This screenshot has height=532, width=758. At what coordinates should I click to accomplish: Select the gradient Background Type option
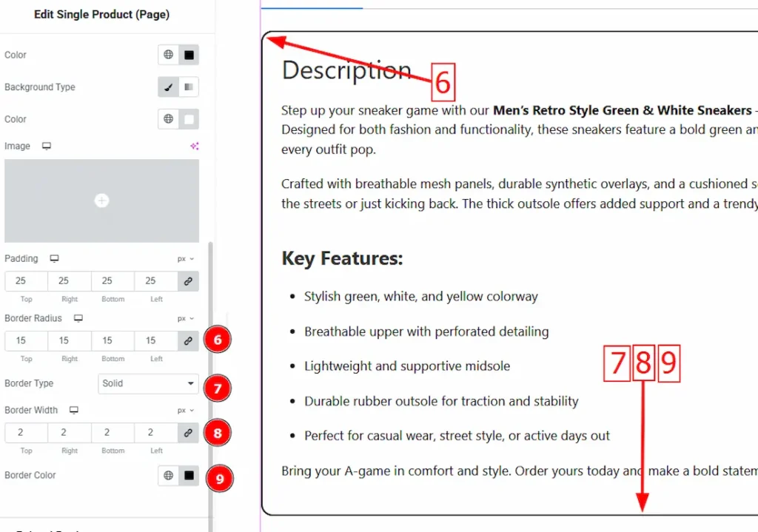pos(189,87)
